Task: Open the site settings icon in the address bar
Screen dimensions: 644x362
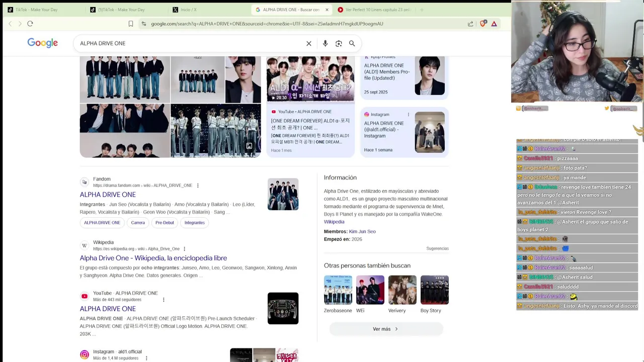Action: [144, 24]
